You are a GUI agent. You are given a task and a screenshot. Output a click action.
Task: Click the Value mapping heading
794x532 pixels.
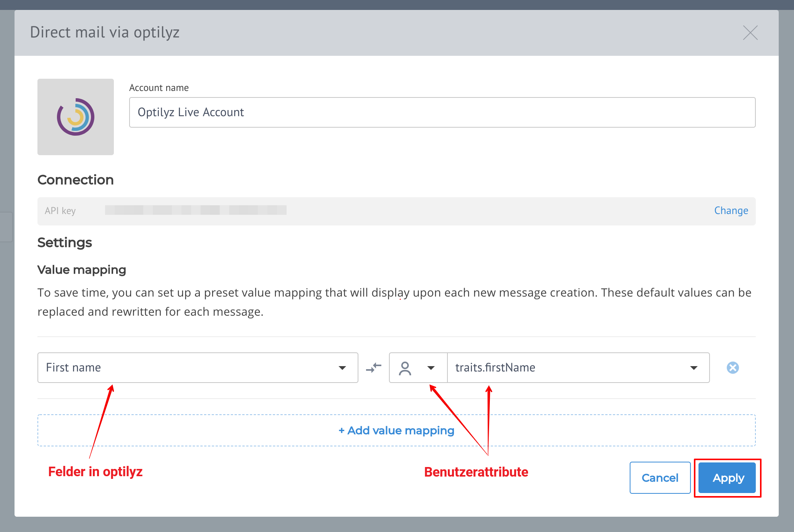(82, 270)
